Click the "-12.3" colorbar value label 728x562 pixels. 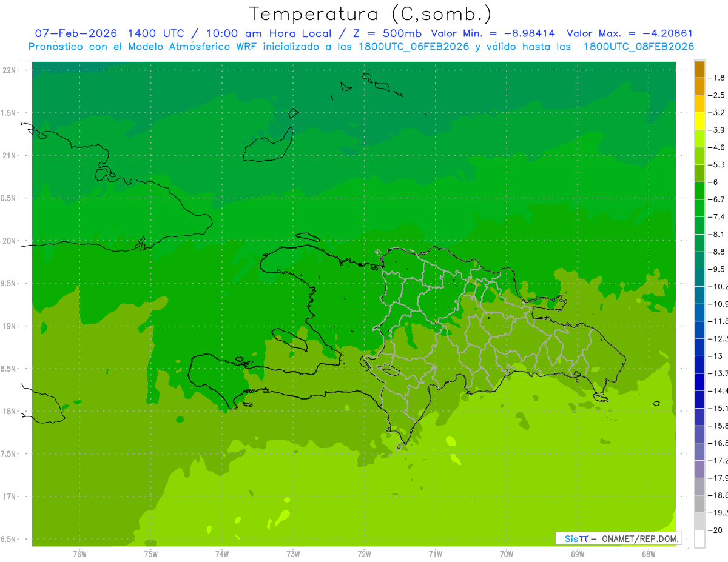tap(718, 338)
